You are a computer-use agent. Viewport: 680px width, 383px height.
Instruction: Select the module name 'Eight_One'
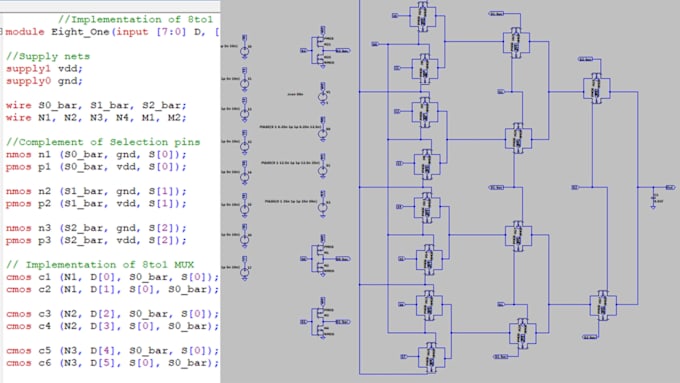click(80, 32)
